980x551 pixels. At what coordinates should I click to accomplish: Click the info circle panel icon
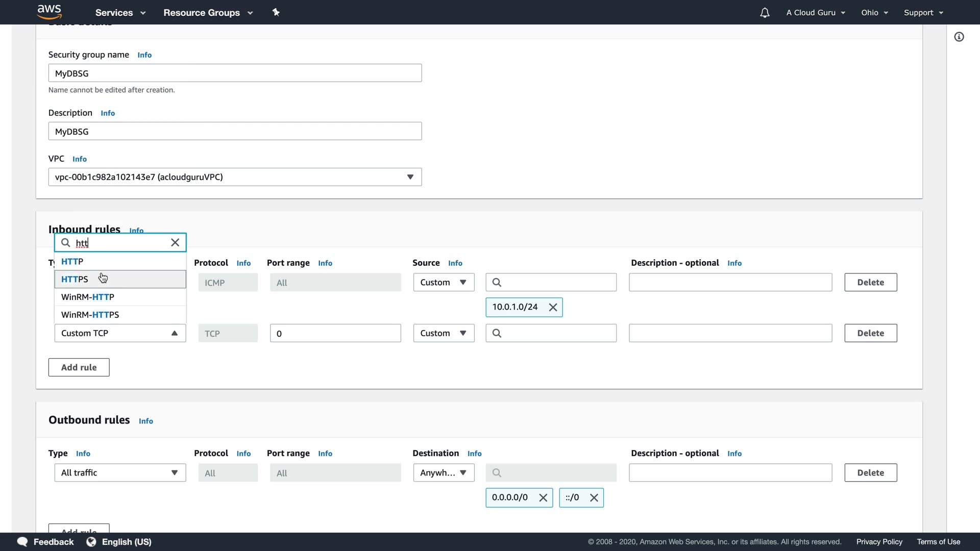coord(959,37)
